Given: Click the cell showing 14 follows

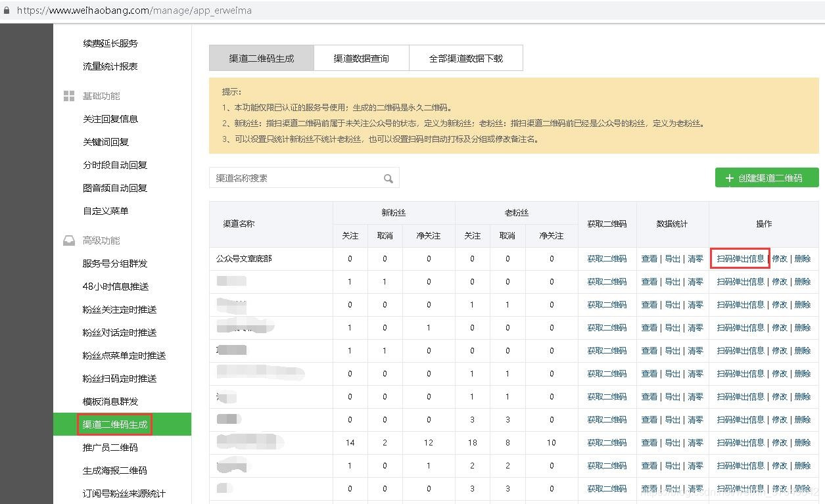Looking at the screenshot, I should point(350,443).
